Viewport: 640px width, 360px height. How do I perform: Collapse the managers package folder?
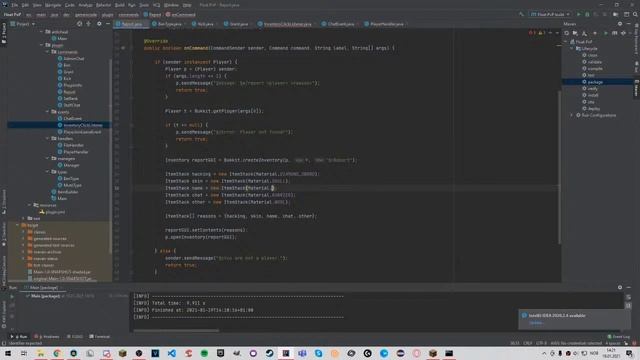[x=48, y=158]
